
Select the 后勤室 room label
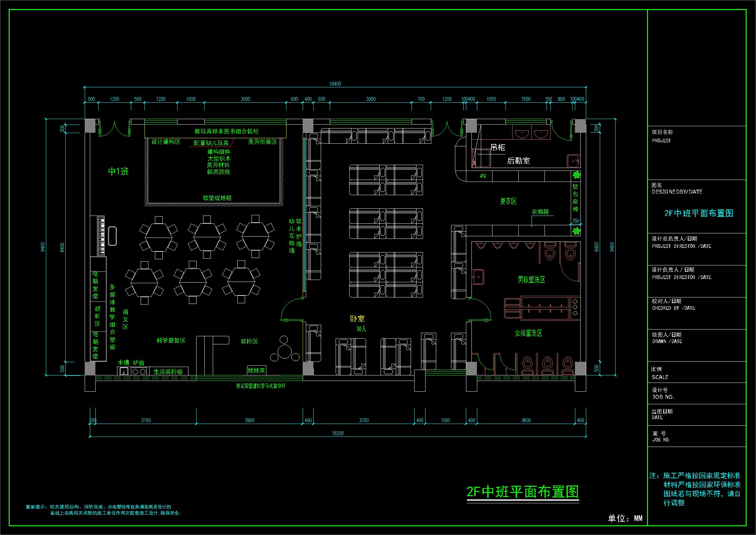tap(519, 161)
